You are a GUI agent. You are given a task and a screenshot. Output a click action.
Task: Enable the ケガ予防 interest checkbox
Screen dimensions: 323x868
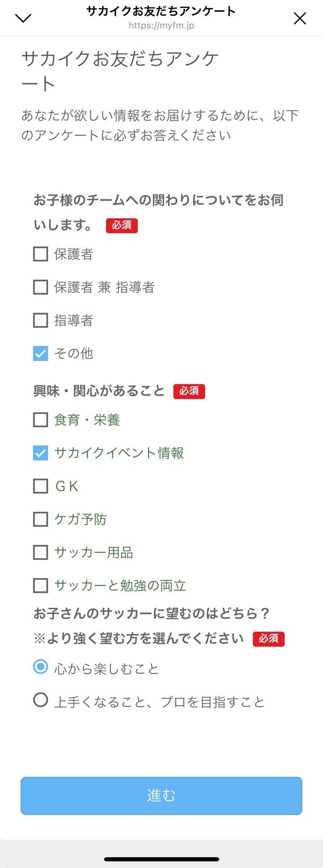(40, 519)
